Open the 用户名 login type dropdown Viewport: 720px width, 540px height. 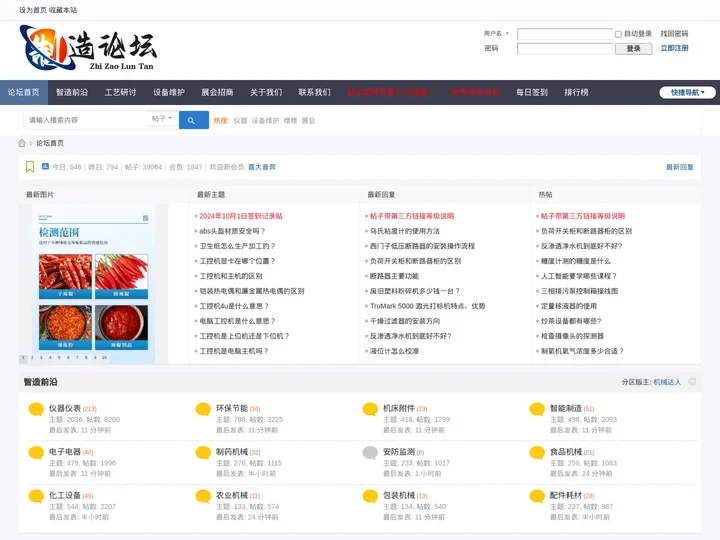(496, 34)
